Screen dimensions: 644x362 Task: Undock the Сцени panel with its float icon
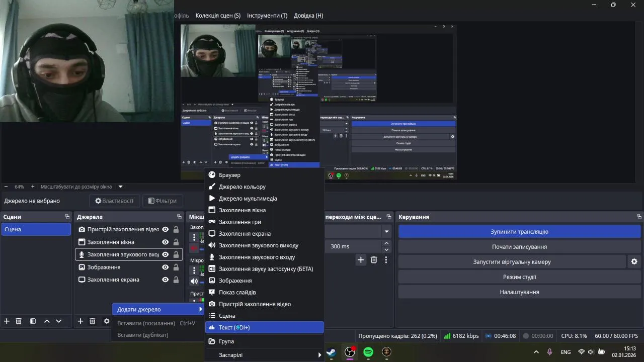click(x=67, y=217)
